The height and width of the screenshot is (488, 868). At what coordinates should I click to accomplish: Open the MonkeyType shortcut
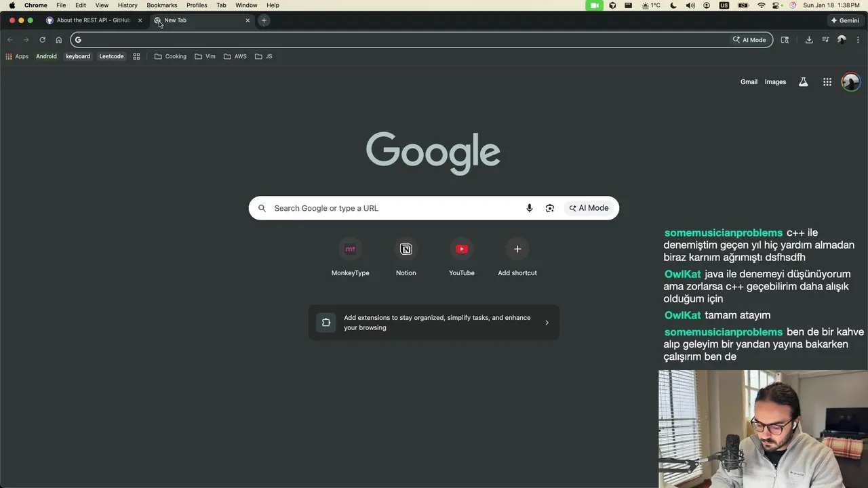tap(351, 258)
